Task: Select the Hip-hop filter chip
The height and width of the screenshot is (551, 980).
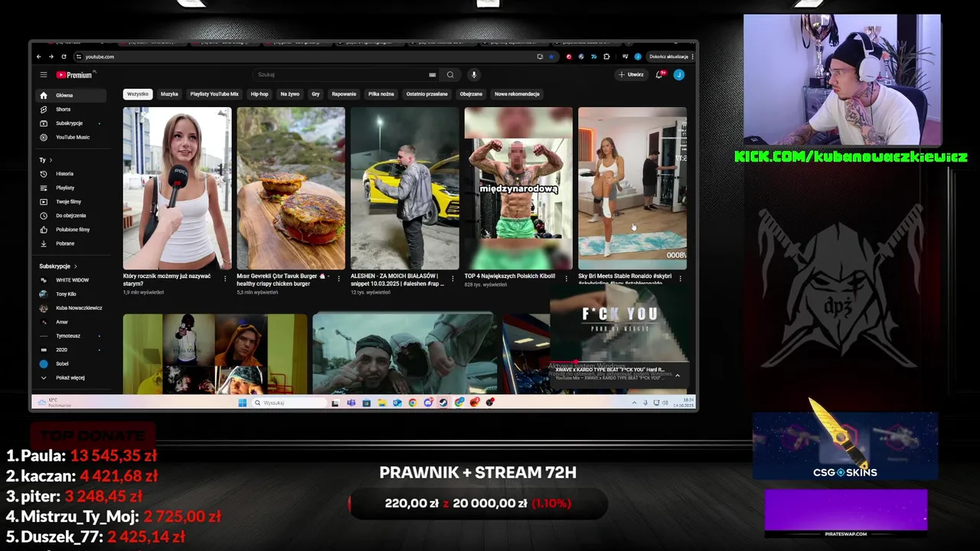Action: (x=260, y=94)
